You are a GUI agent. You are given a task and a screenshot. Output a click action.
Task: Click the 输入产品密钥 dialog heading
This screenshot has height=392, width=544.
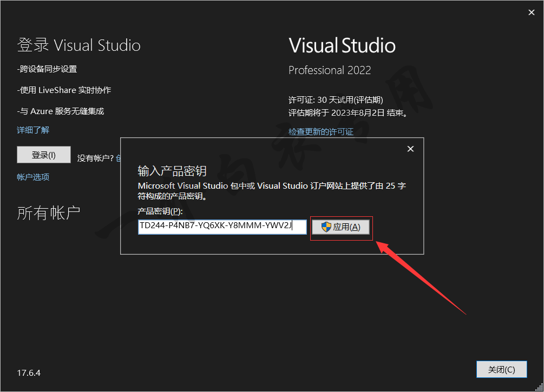pyautogui.click(x=172, y=171)
